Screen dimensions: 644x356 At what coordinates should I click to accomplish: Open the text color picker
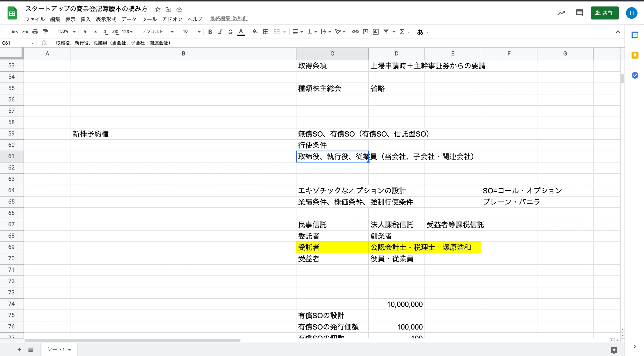tap(241, 32)
